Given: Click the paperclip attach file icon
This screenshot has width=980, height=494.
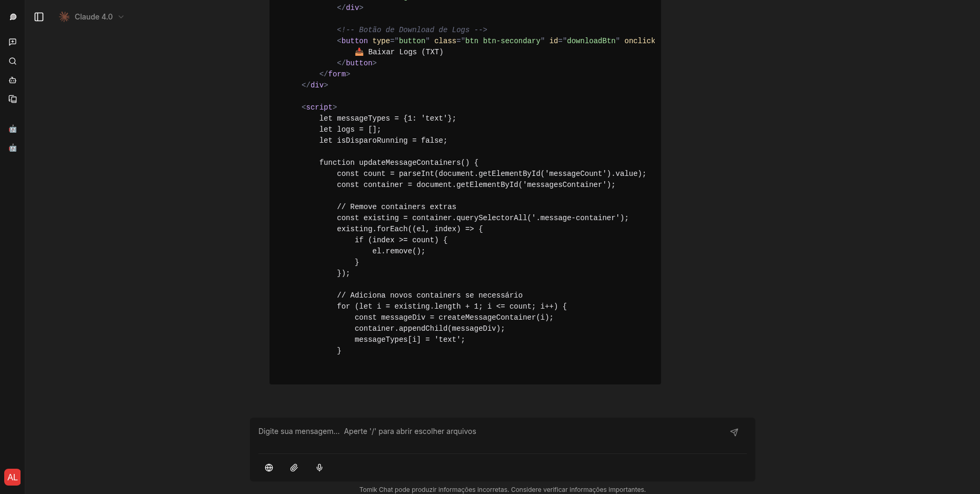Looking at the screenshot, I should (294, 468).
